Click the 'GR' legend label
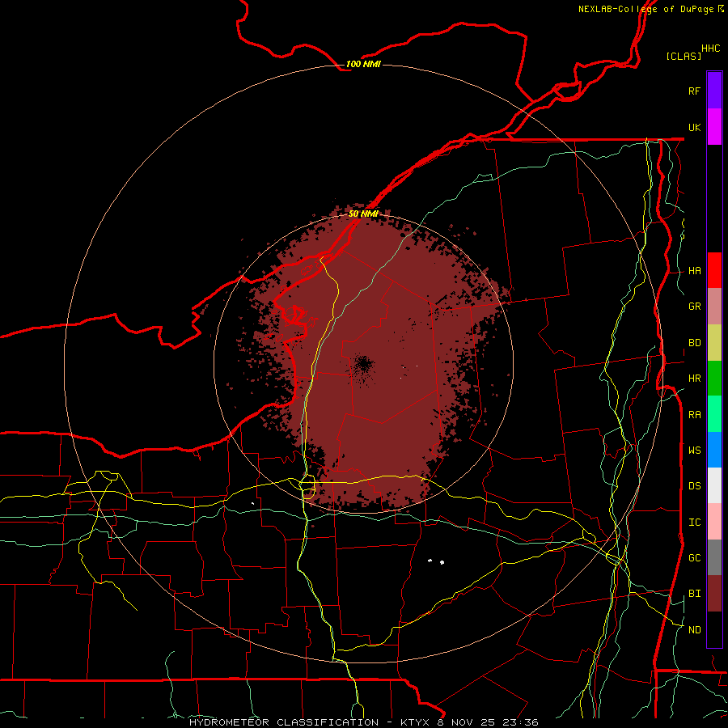The image size is (728, 728). (x=695, y=307)
